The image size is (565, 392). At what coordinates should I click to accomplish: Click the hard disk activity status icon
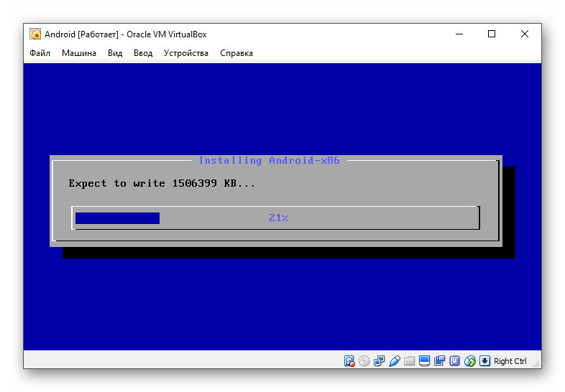349,360
